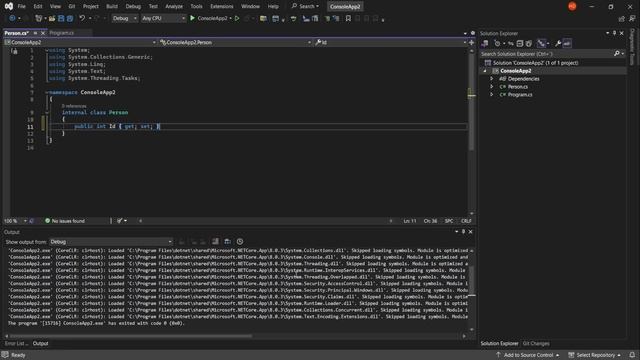
Task: Open the Id member navigation dropdown
Action: click(x=391, y=42)
